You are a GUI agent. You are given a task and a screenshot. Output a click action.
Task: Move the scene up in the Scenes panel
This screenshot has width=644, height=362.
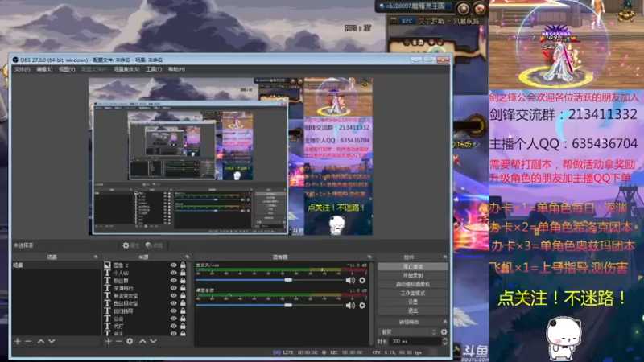[41, 341]
